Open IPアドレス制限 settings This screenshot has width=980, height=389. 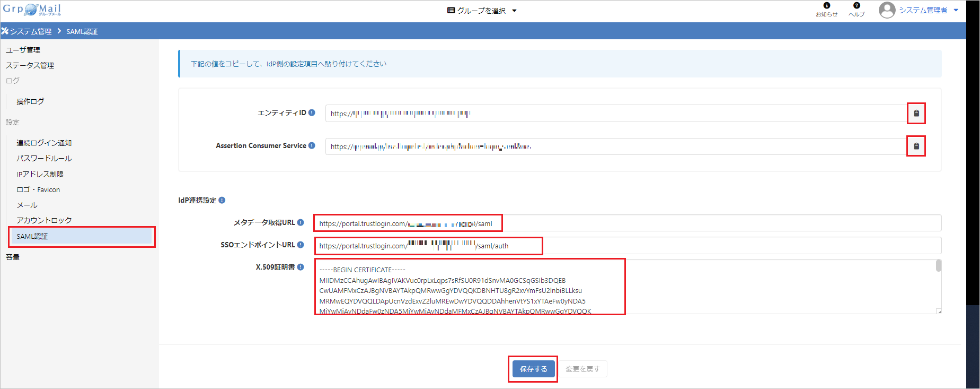point(40,174)
